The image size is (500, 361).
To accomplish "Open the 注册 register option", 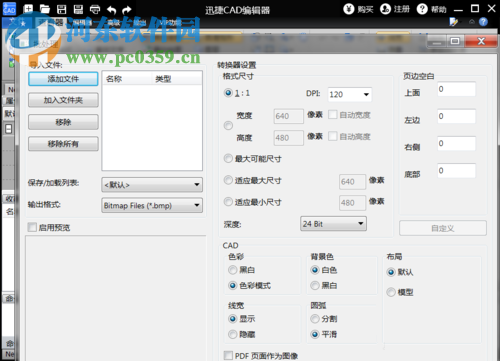I will 395,9.
